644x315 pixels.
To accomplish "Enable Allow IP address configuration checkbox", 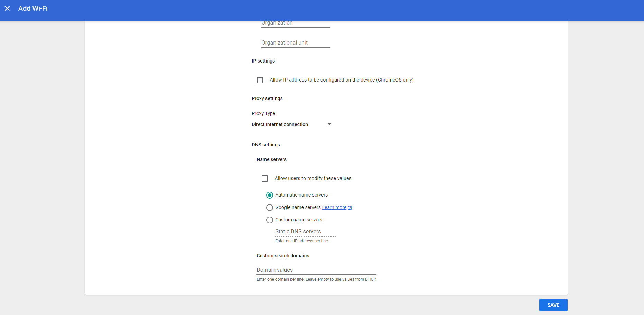I will (260, 80).
